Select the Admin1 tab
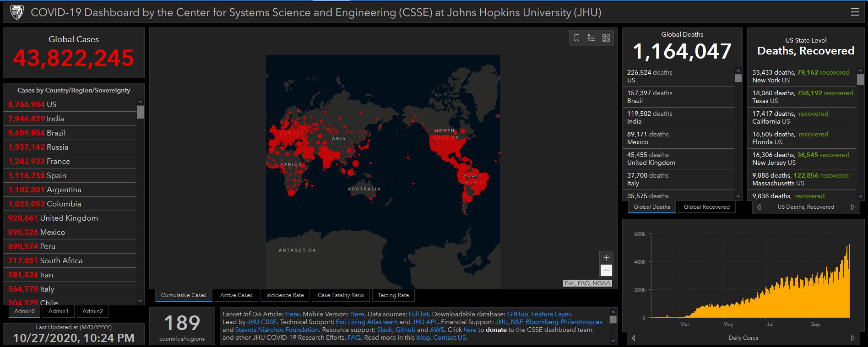Screen dimensions: 868x347 (59, 311)
